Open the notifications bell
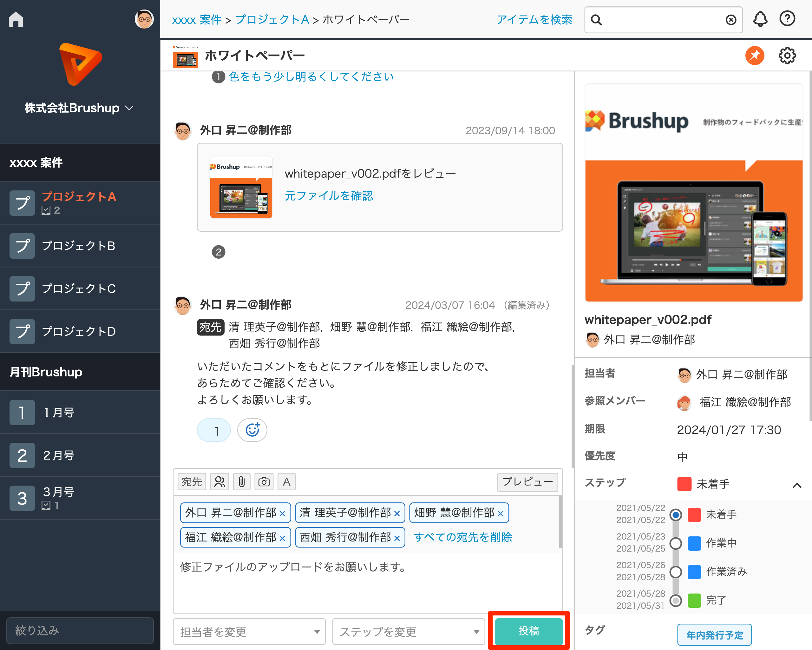 click(x=760, y=19)
